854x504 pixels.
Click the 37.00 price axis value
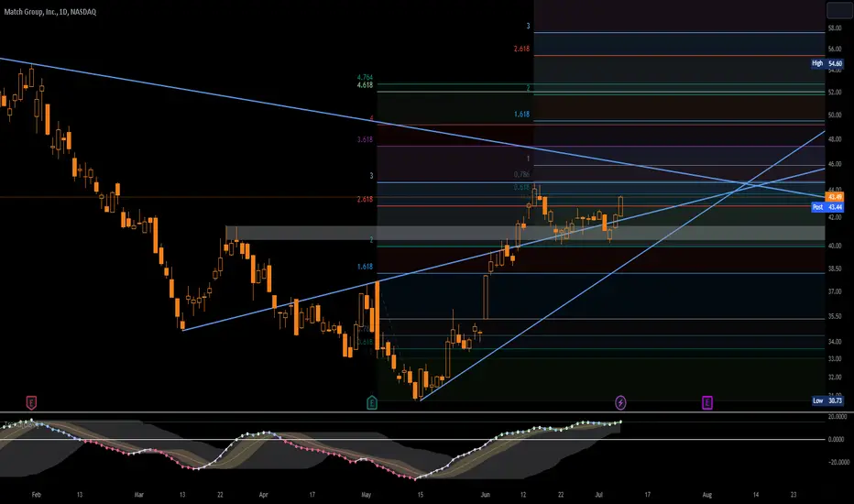835,292
